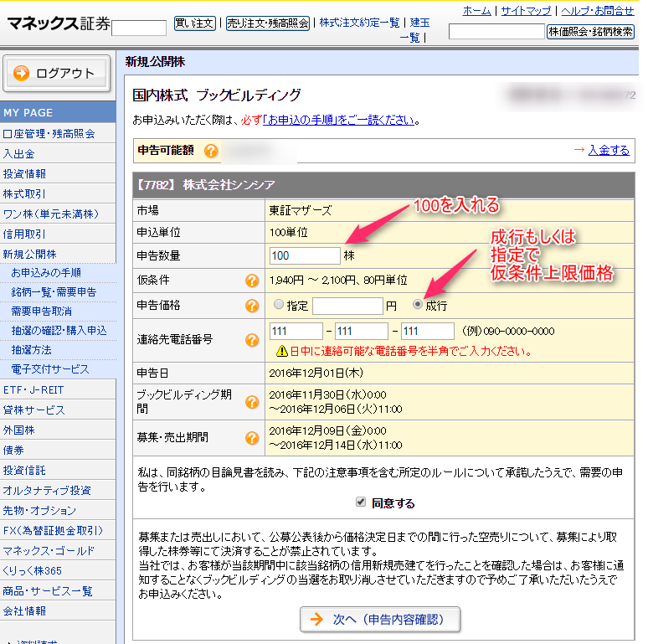Click the 売り注文・残高照会 button

point(268,23)
